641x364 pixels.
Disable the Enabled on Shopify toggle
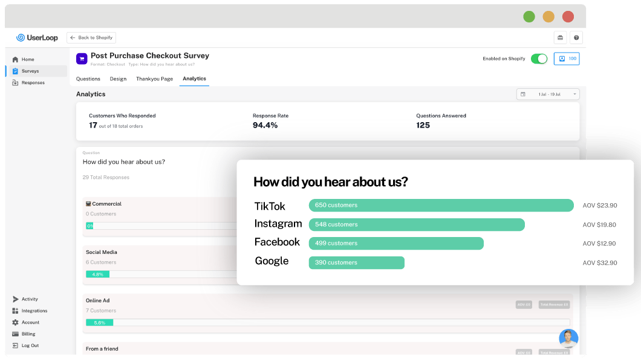point(539,59)
